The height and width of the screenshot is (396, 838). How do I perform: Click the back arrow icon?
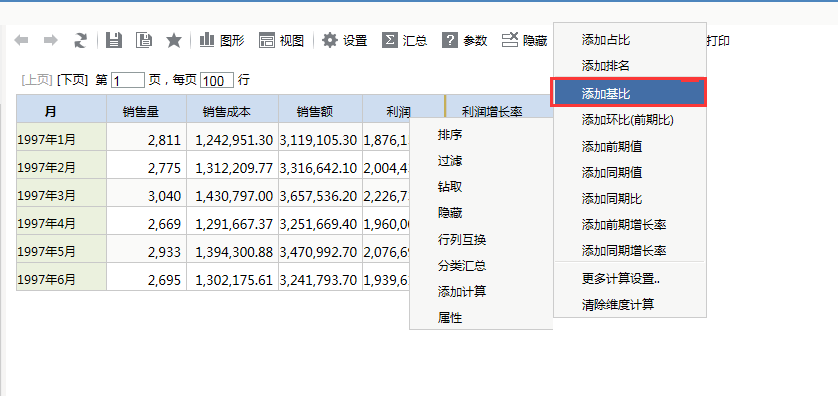pyautogui.click(x=21, y=40)
